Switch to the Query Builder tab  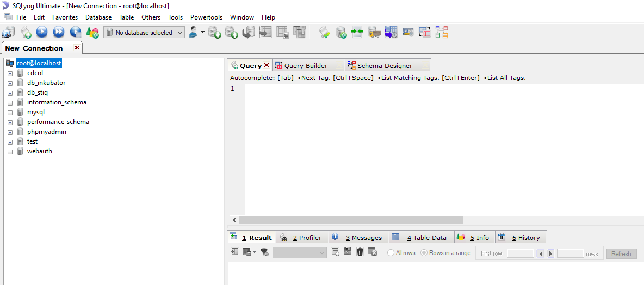click(308, 66)
